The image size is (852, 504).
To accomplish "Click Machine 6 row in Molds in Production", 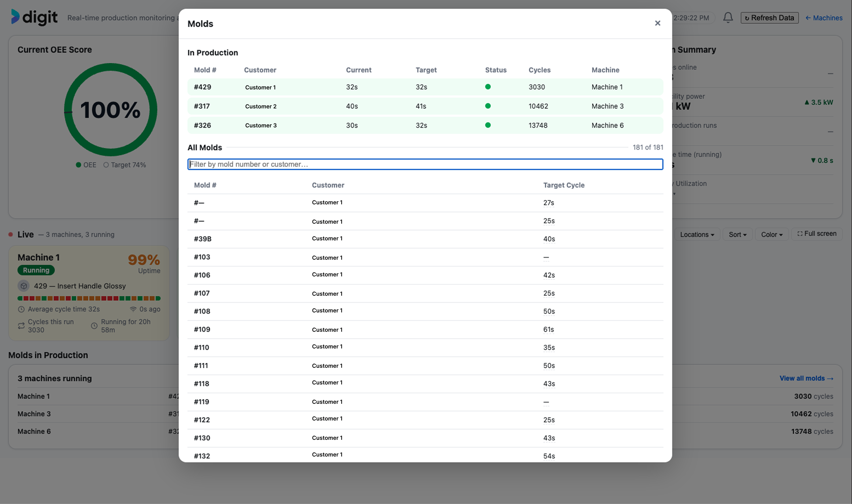I will pyautogui.click(x=425, y=431).
